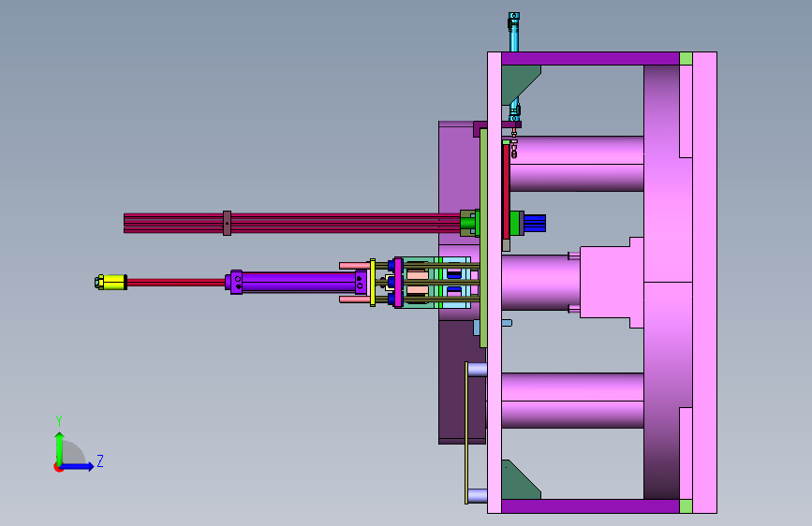The width and height of the screenshot is (812, 526).
Task: Select the long bundle of dark red rods
Action: click(x=291, y=223)
